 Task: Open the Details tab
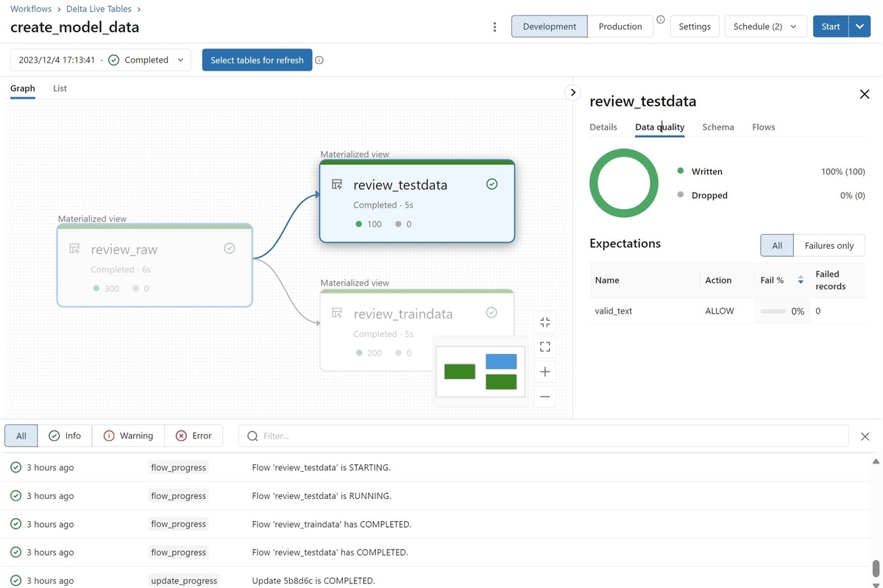coord(603,127)
